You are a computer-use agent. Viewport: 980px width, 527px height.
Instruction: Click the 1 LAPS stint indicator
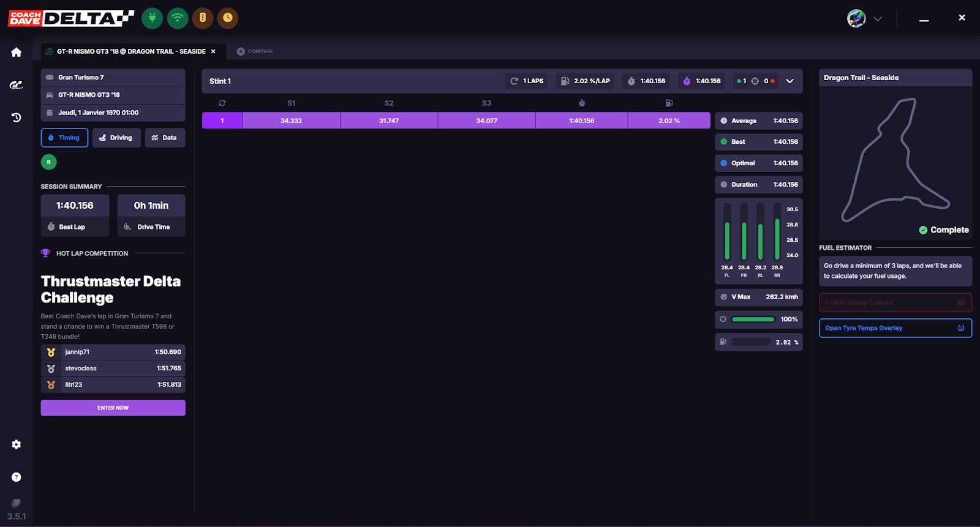click(x=527, y=81)
